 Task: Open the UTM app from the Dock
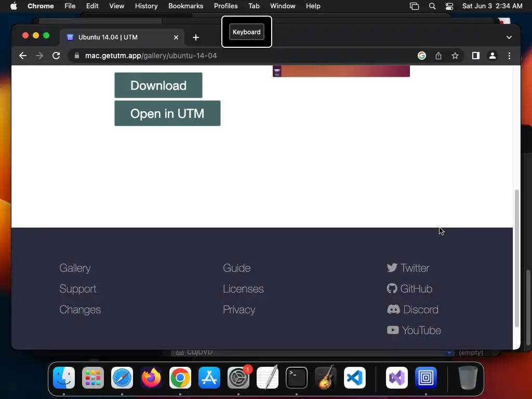(x=426, y=378)
